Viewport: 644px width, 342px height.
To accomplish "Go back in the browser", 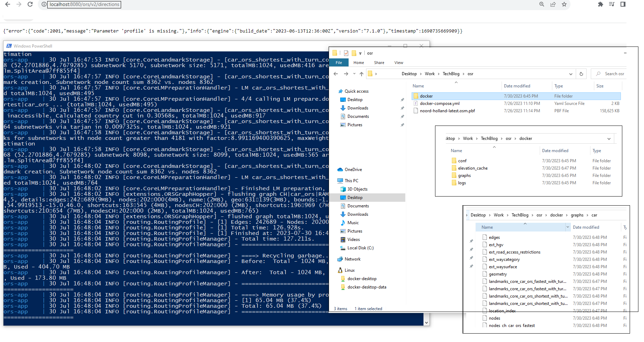I will [x=8, y=4].
